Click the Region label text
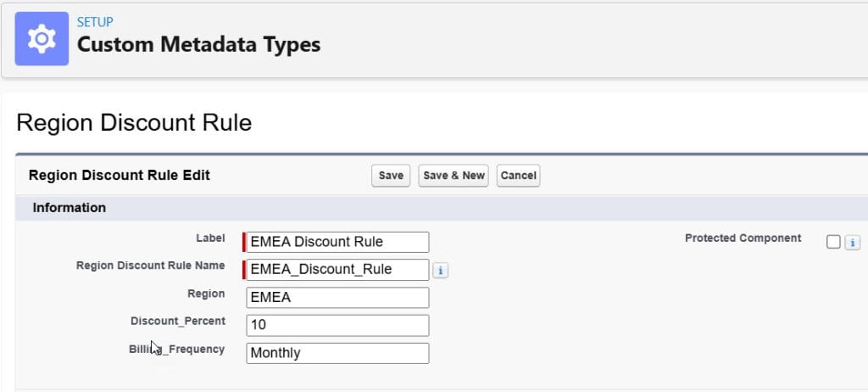The height and width of the screenshot is (392, 868). 206,294
